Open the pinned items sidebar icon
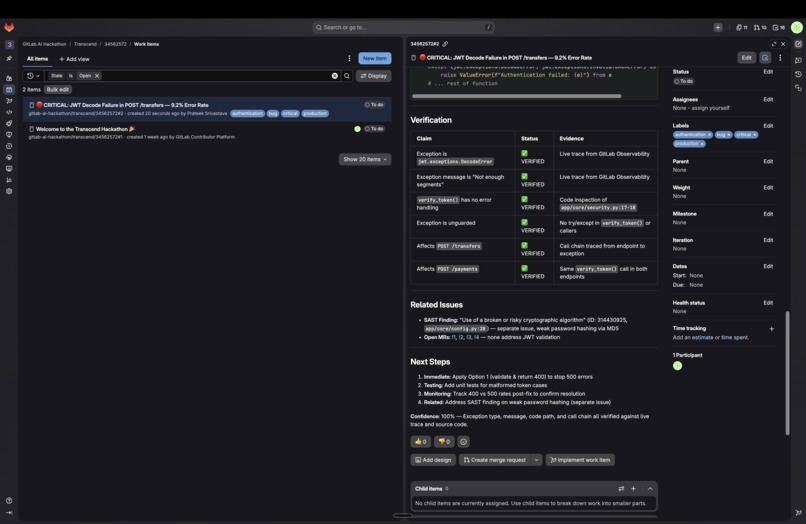806x524 pixels. [x=9, y=59]
